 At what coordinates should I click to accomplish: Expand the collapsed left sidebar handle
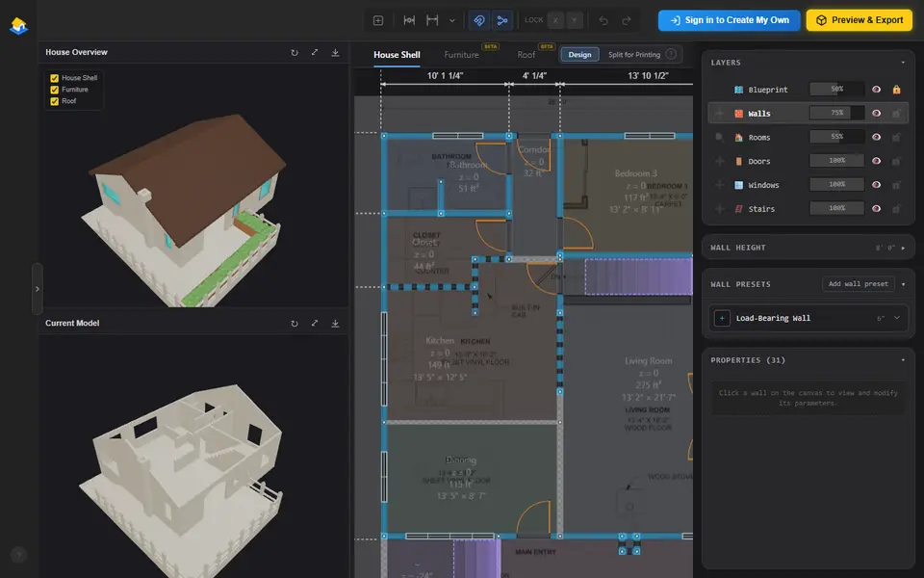pyautogui.click(x=38, y=289)
